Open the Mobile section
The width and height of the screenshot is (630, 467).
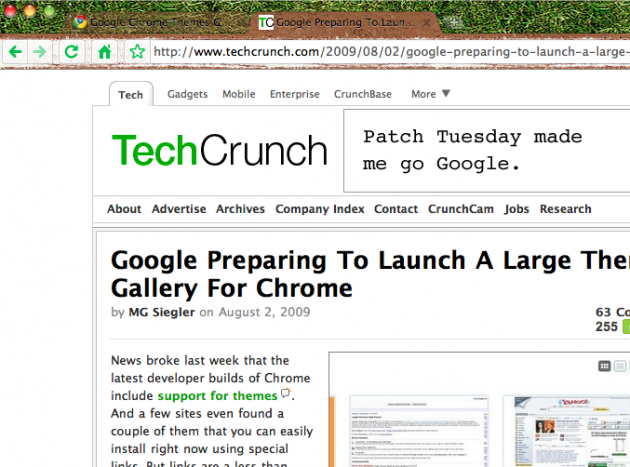[239, 94]
